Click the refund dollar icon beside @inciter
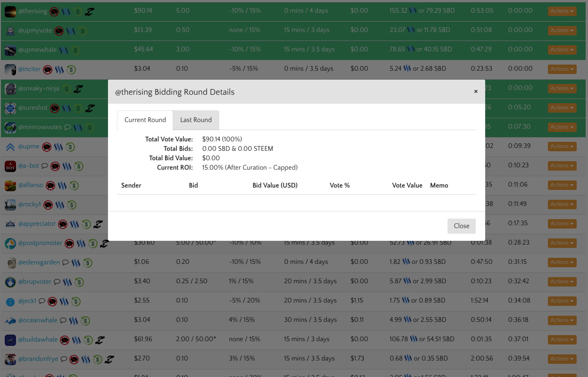 click(x=71, y=69)
